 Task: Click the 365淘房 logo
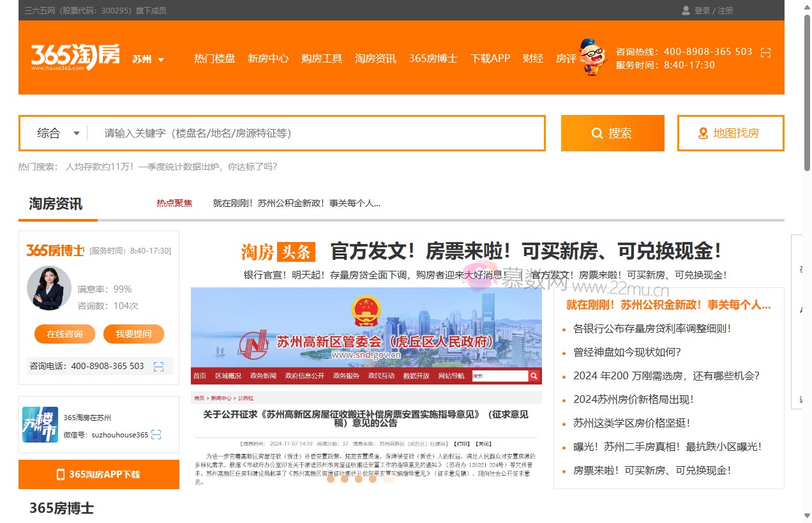pos(75,57)
